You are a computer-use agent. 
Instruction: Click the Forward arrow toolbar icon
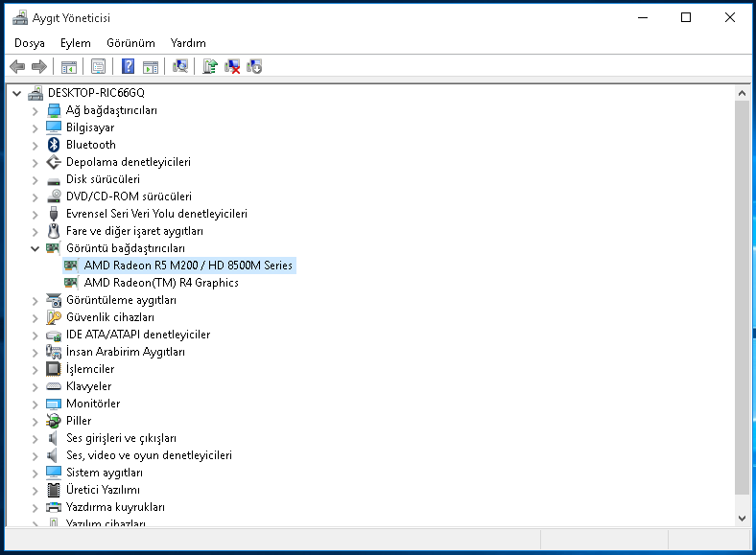pos(39,66)
